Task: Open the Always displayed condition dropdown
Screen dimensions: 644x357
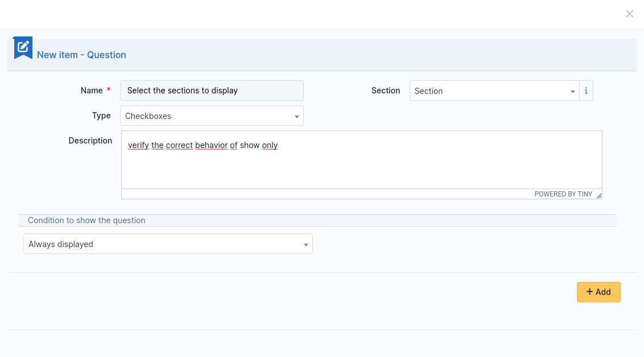Action: pos(168,244)
